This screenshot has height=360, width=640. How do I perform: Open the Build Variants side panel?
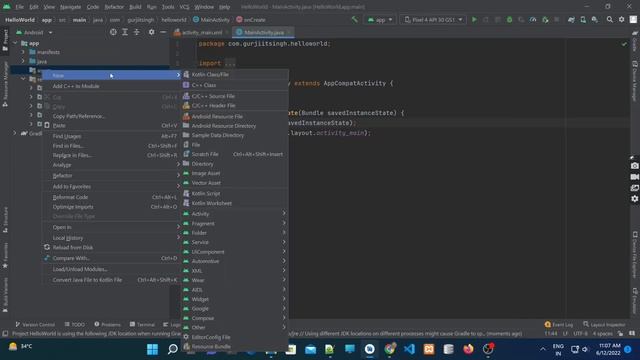pyautogui.click(x=5, y=295)
